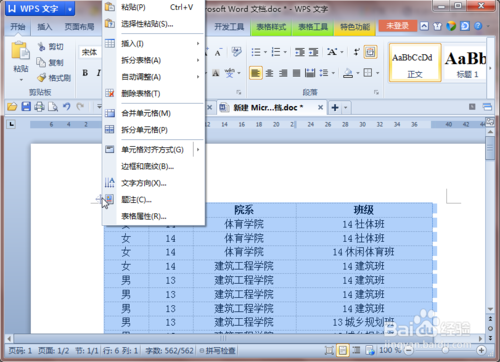Click the line spacing icon
The image size is (500, 362).
tap(324, 73)
